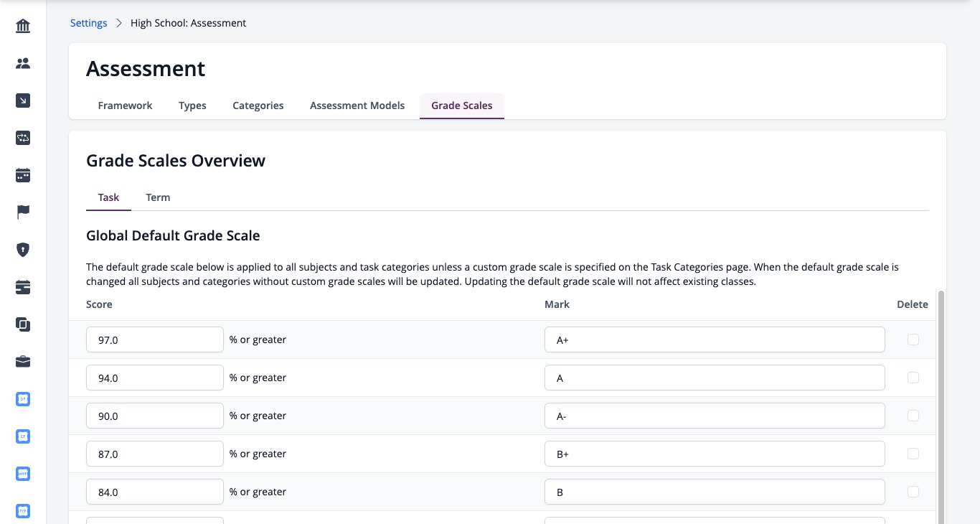Image resolution: width=980 pixels, height=524 pixels.
Task: Open the people icon in sidebar
Action: click(23, 64)
